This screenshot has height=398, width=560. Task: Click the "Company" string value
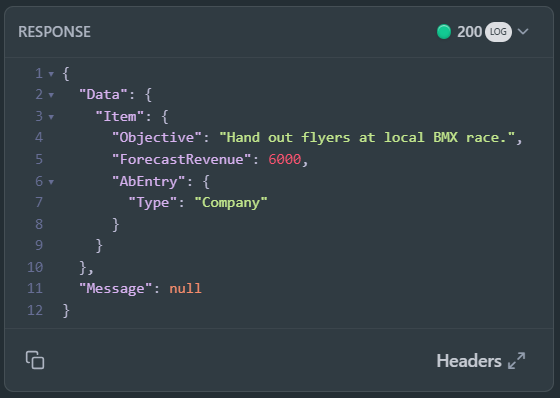(231, 203)
